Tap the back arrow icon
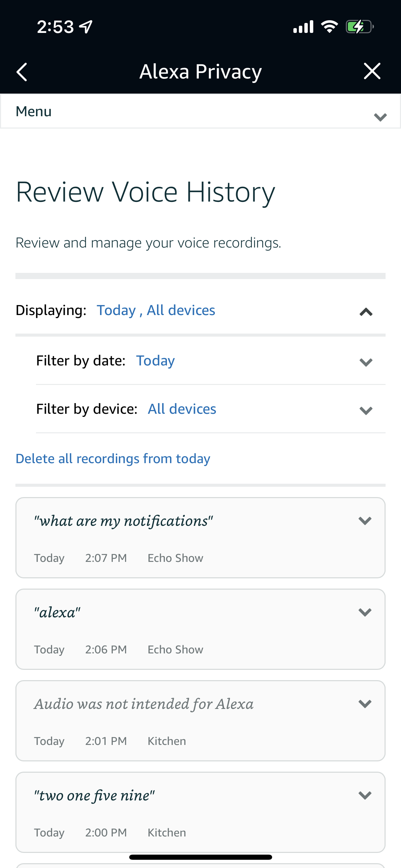This screenshot has width=401, height=868. click(x=22, y=72)
